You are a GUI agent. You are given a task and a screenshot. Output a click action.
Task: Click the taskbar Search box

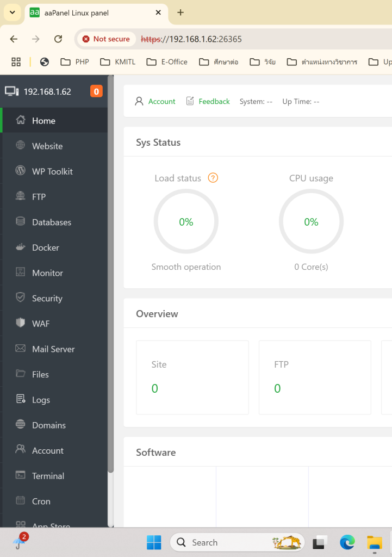[x=237, y=542]
